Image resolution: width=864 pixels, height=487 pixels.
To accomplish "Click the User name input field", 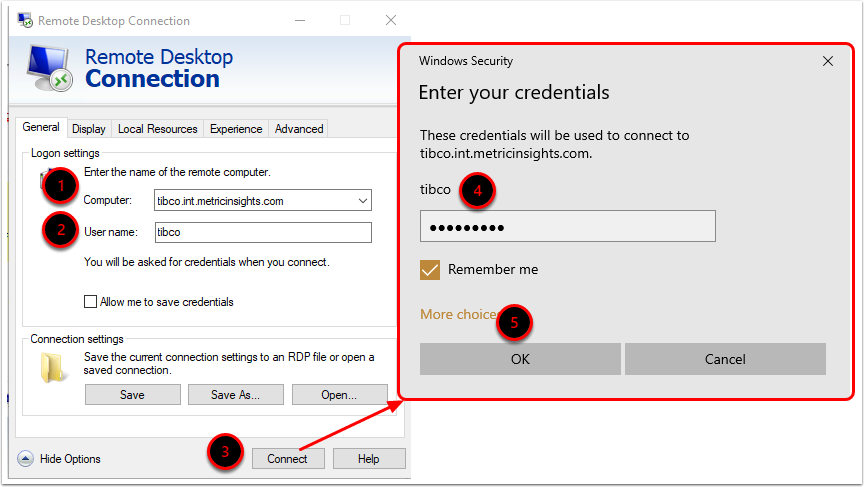I will point(263,232).
